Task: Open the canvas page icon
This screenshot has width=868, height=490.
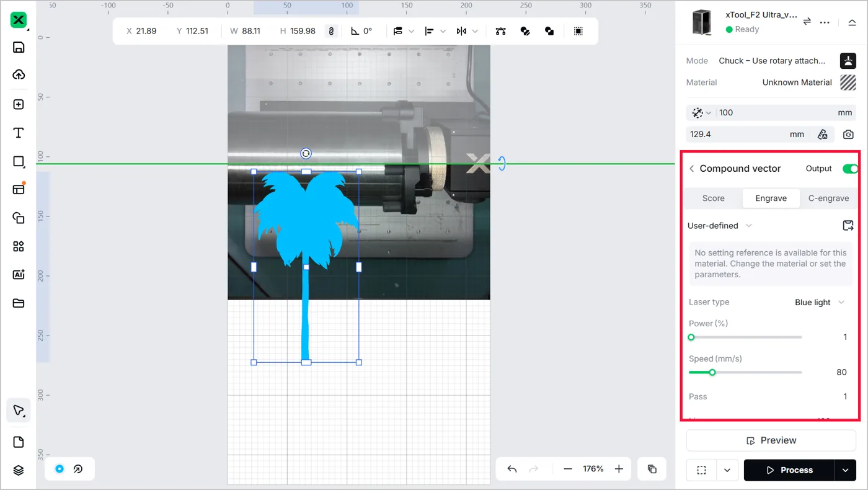Action: coord(19,442)
